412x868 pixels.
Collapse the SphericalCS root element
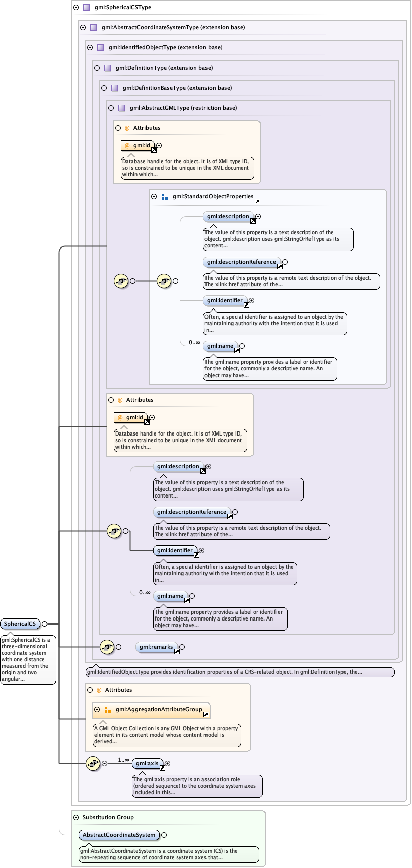coord(45,624)
